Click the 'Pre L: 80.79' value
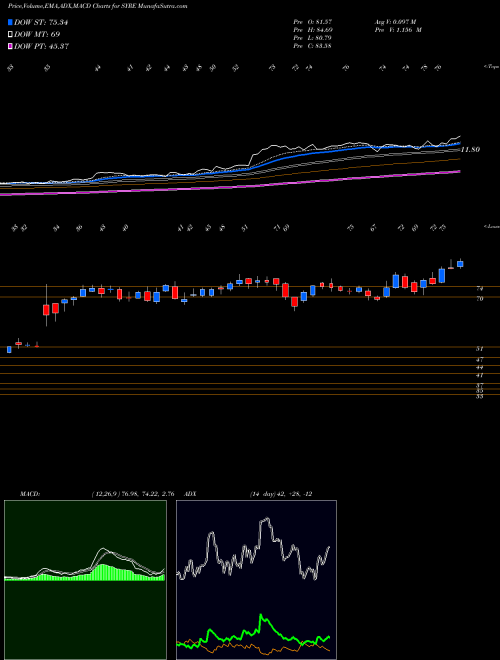Viewport: 500px width, 660px height. point(313,38)
